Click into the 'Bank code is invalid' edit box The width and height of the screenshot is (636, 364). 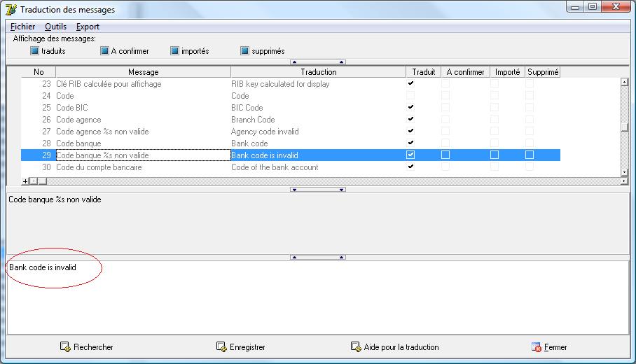click(318, 297)
